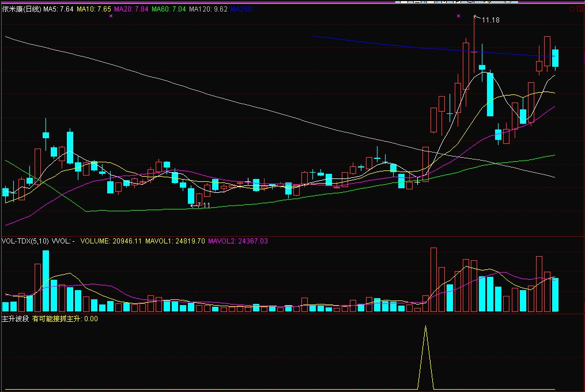
Task: Click the 主升波段 indicator name
Action: pyautogui.click(x=16, y=319)
